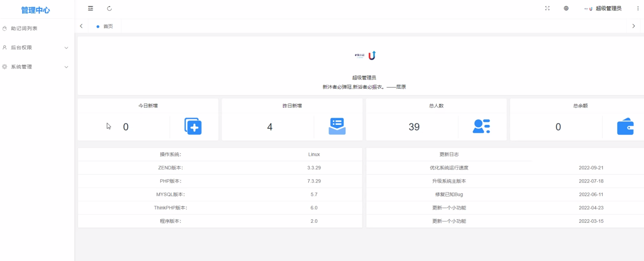The image size is (644, 261).
Task: Click the refresh icon in the top bar
Action: tap(109, 8)
